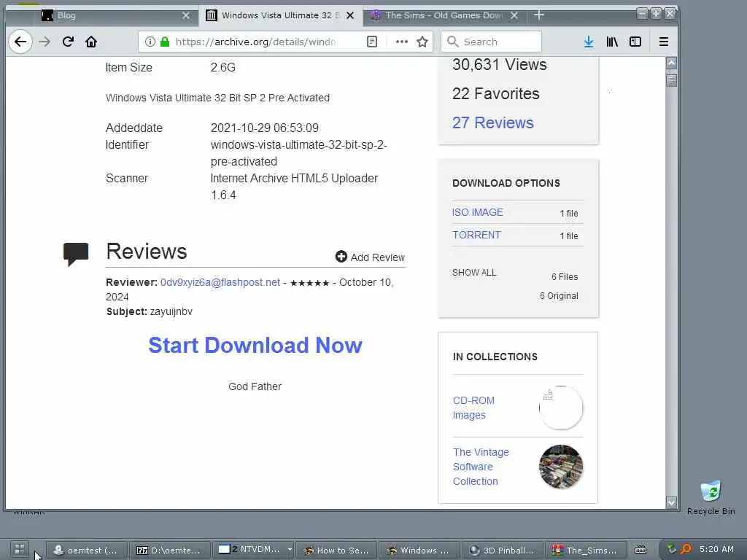Click the green secure padlock icon
The image size is (747, 560).
click(165, 42)
